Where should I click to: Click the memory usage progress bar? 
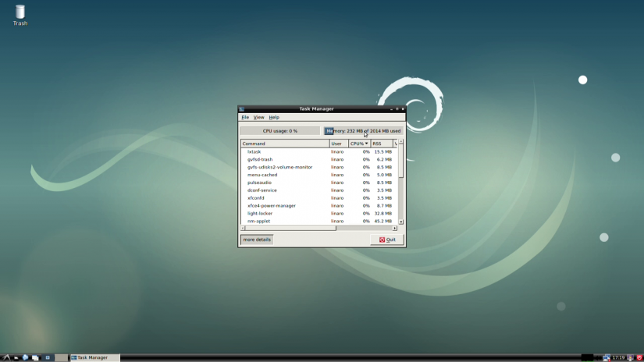tap(364, 131)
